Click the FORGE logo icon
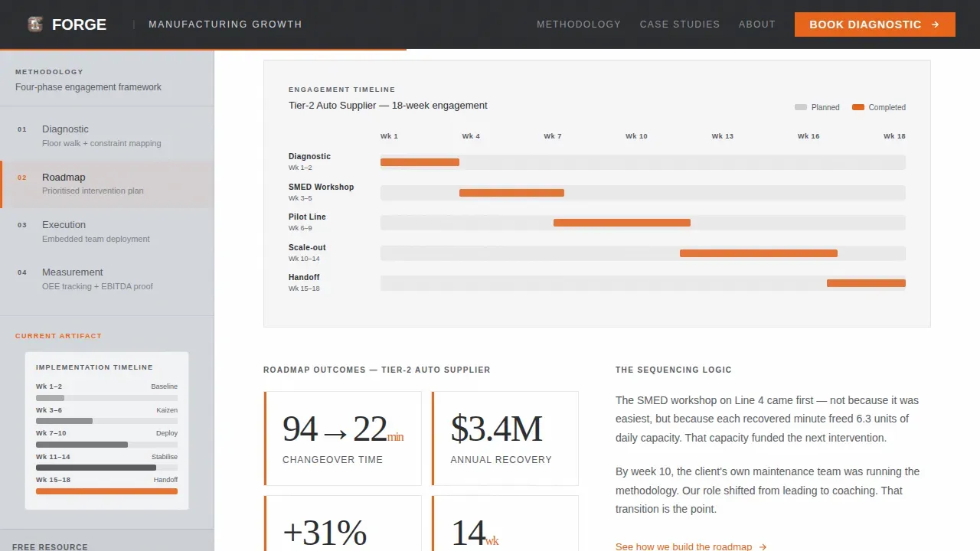The image size is (980, 551). [x=34, y=24]
